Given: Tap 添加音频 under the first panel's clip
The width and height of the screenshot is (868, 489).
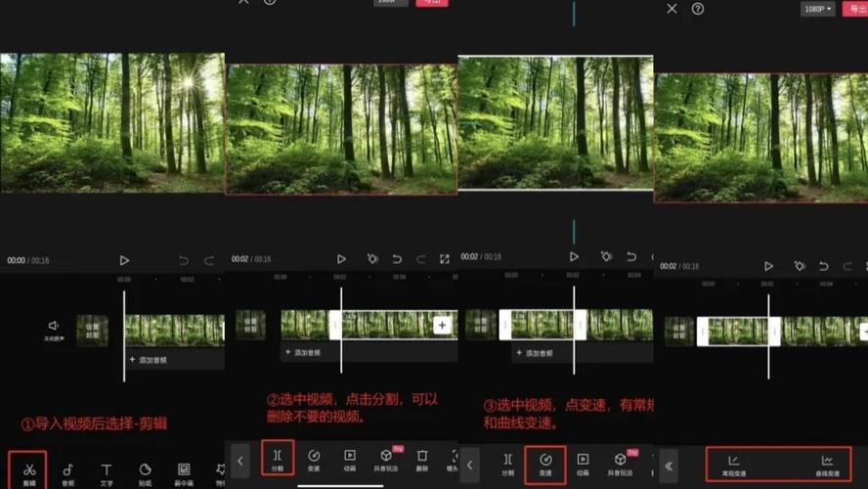Looking at the screenshot, I should pos(148,360).
